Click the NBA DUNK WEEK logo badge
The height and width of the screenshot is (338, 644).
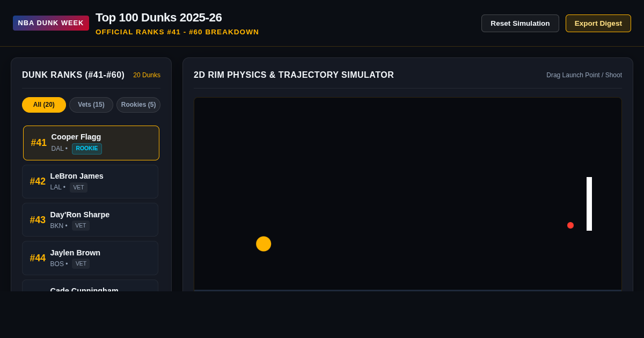(x=51, y=23)
